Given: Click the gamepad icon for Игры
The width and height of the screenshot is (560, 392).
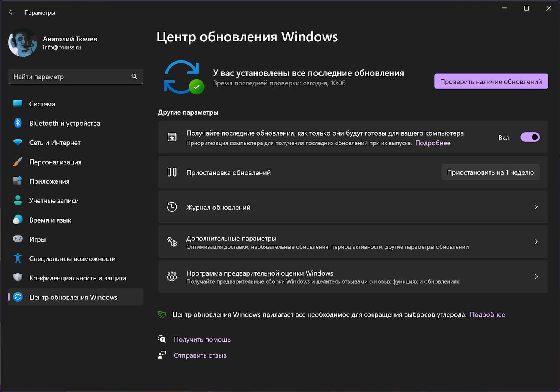Looking at the screenshot, I should (18, 239).
